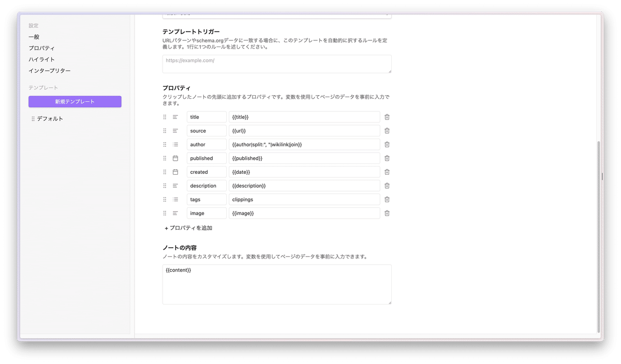The height and width of the screenshot is (364, 621).
Task: Click the drag handle of the author row
Action: click(x=165, y=144)
